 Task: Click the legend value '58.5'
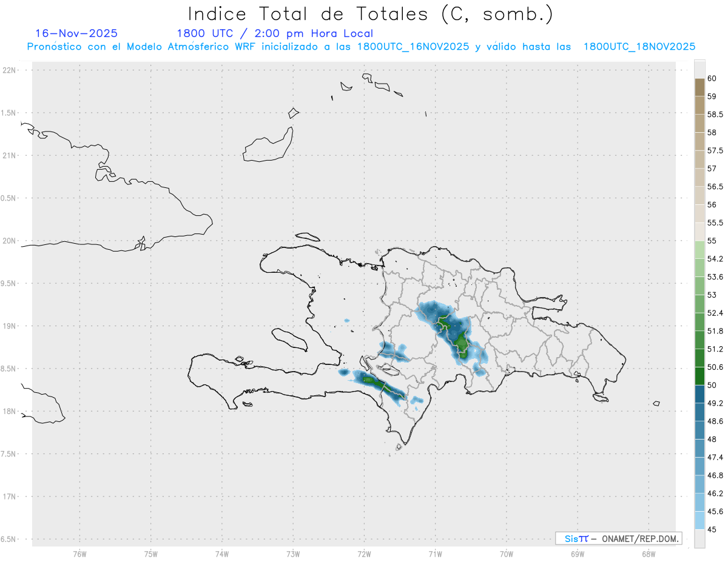(715, 114)
